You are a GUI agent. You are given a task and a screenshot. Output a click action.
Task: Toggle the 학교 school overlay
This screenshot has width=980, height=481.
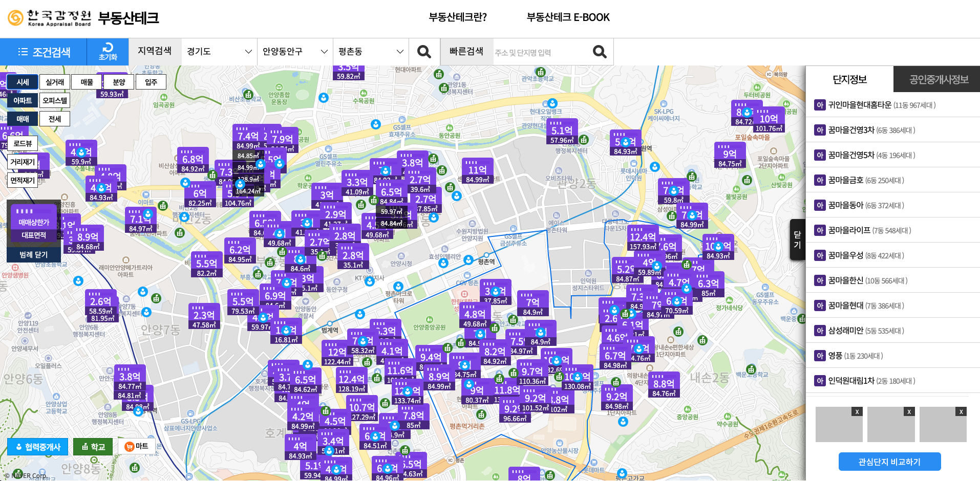point(93,447)
